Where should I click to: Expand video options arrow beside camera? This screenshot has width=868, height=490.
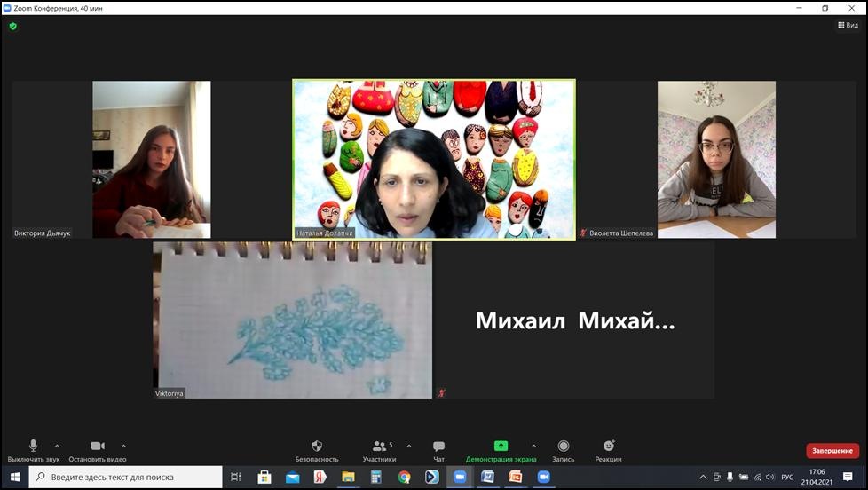(x=123, y=446)
